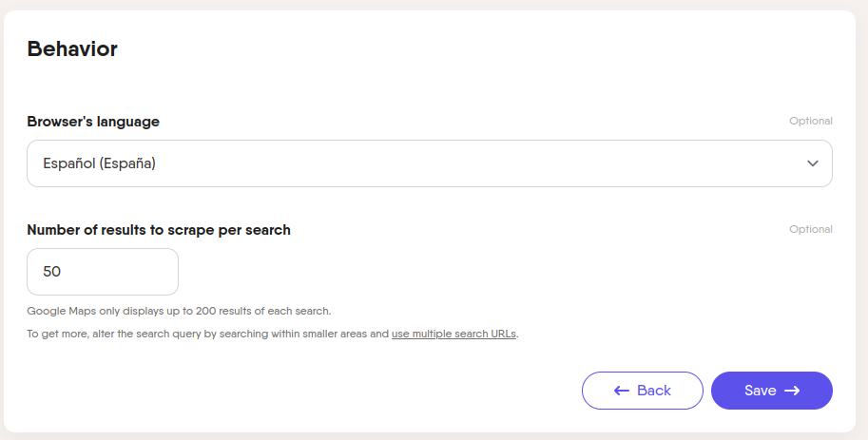Click the value 50 in the number box
The image size is (868, 440).
pos(52,272)
